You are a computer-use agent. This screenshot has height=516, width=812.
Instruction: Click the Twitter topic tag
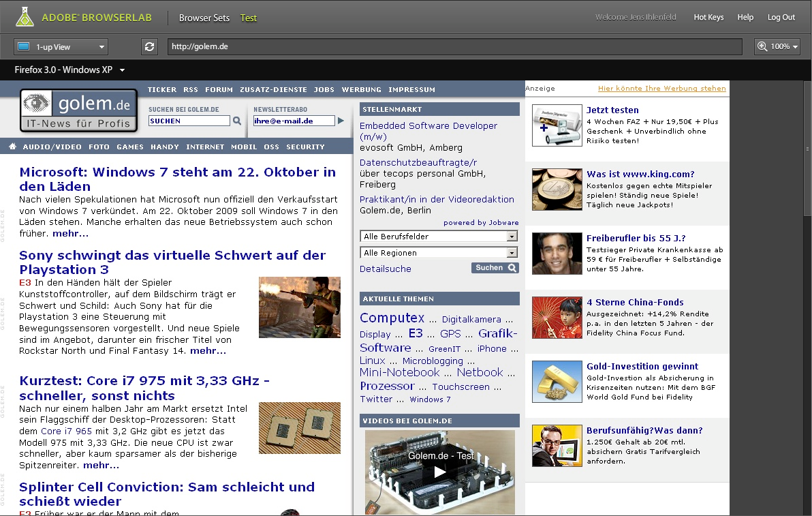[377, 399]
